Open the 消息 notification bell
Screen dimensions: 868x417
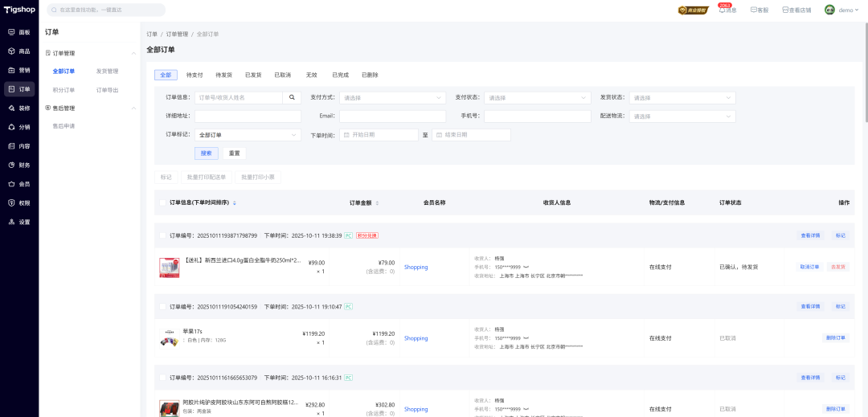[722, 10]
